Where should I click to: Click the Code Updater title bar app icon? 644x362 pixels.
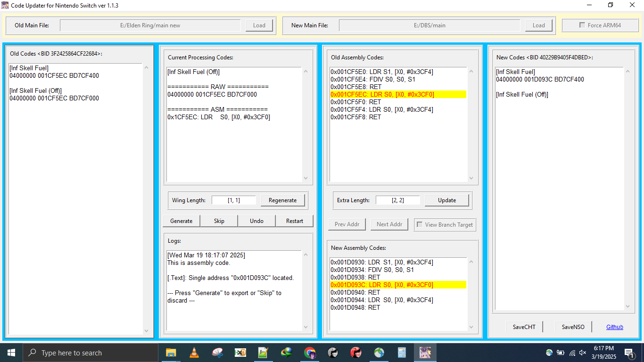click(5, 5)
